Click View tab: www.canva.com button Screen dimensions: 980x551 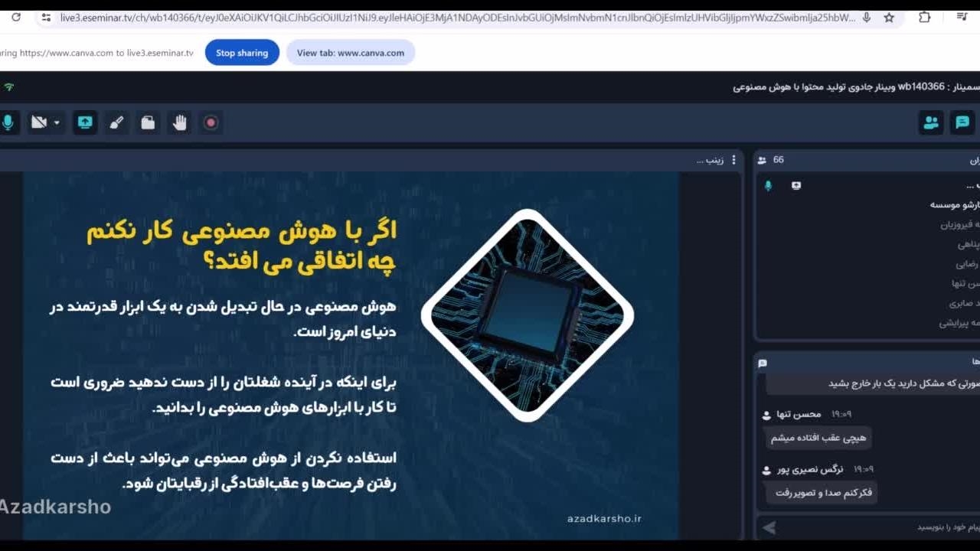(350, 53)
